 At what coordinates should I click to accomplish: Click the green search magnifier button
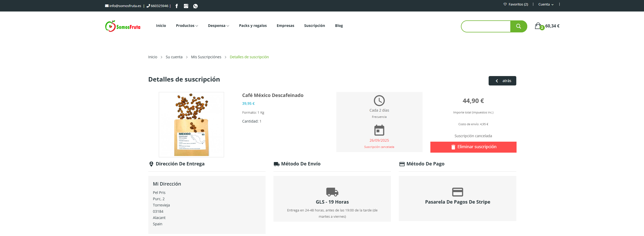(x=518, y=26)
